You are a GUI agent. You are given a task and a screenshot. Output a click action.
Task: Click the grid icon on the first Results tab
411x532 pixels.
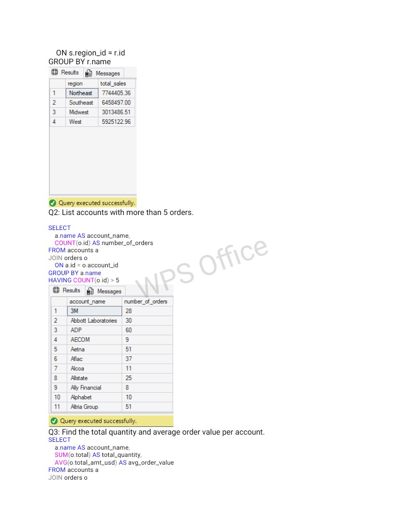(54, 73)
